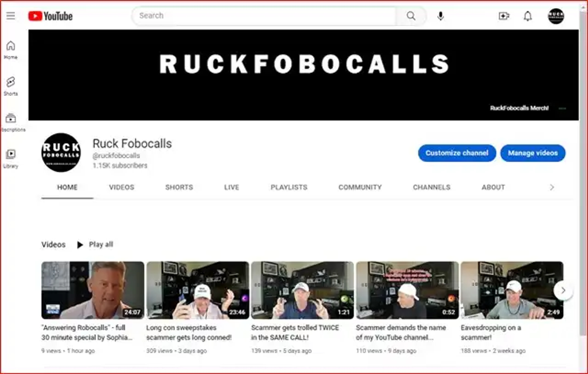
Task: Click into the Search input field
Action: (x=264, y=16)
